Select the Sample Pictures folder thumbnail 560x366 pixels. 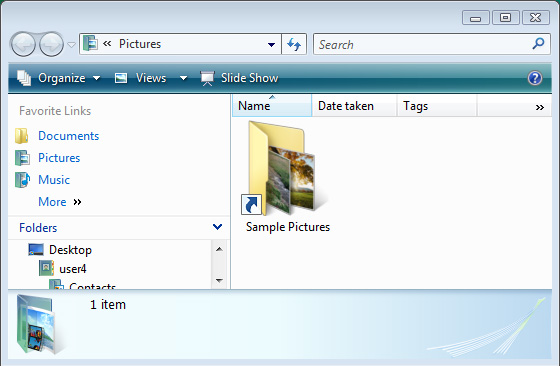coord(284,169)
